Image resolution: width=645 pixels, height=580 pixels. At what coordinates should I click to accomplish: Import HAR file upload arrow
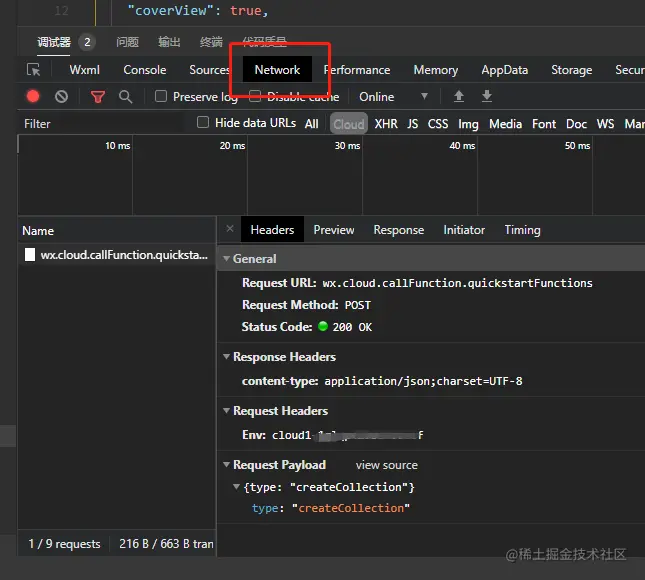click(x=459, y=96)
